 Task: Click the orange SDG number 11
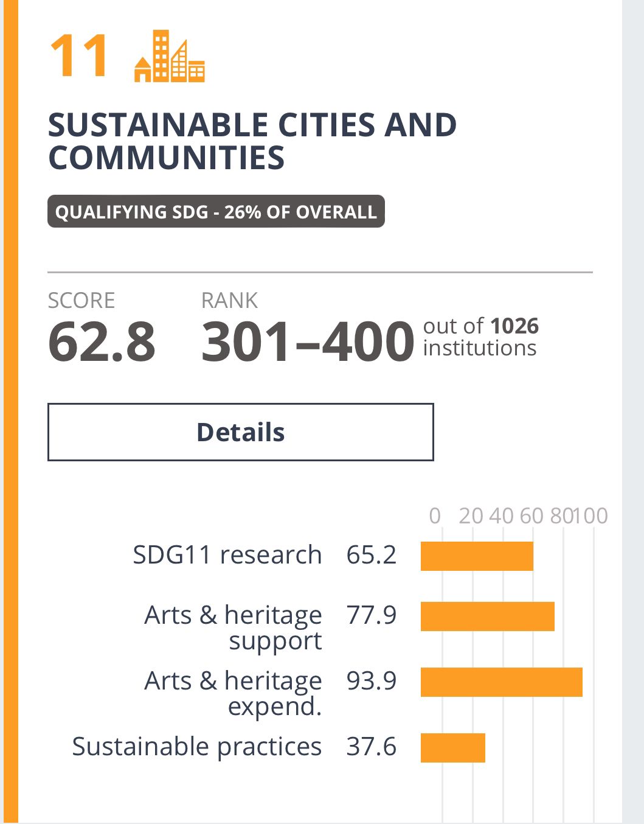79,56
